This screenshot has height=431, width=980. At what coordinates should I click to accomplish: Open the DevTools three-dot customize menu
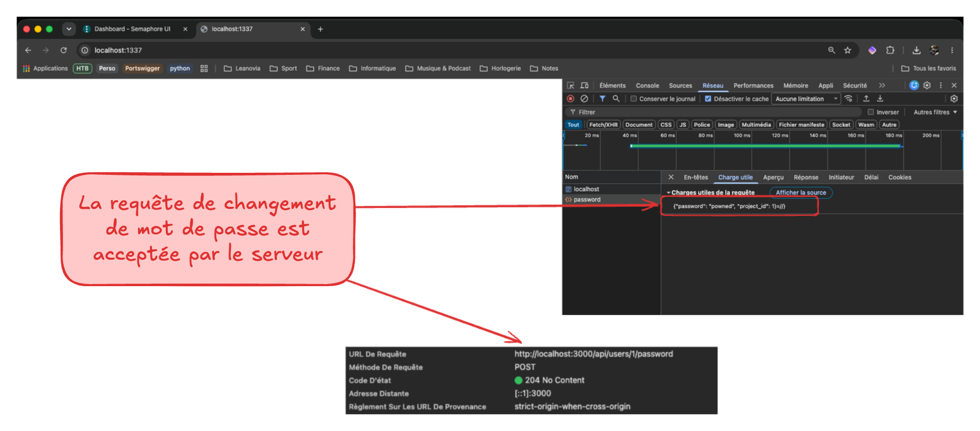tap(941, 85)
